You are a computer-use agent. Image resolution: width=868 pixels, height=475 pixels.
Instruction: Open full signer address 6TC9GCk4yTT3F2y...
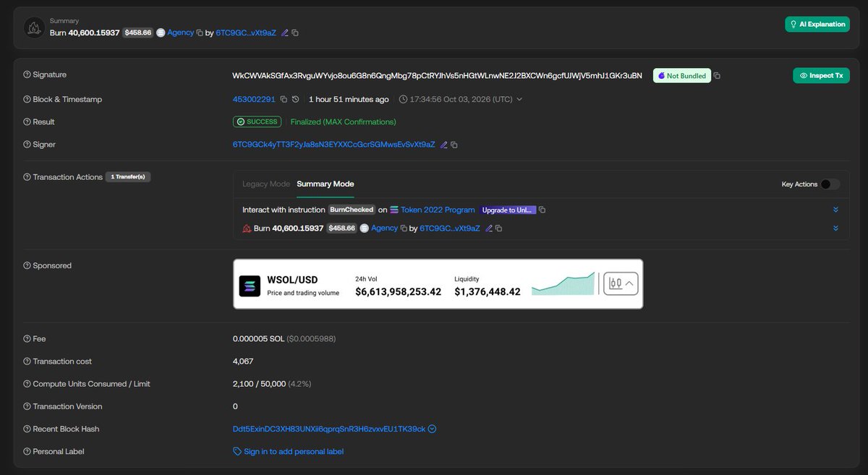coord(333,145)
